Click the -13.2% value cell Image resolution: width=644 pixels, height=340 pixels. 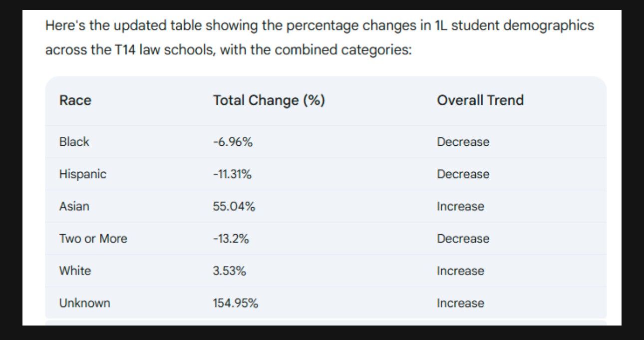[231, 239]
